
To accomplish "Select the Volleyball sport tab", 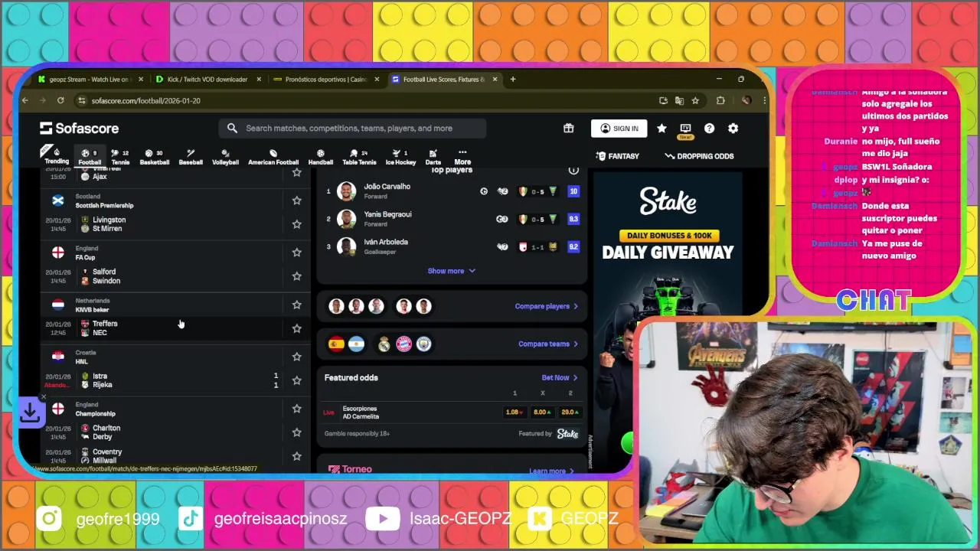I will click(x=225, y=156).
